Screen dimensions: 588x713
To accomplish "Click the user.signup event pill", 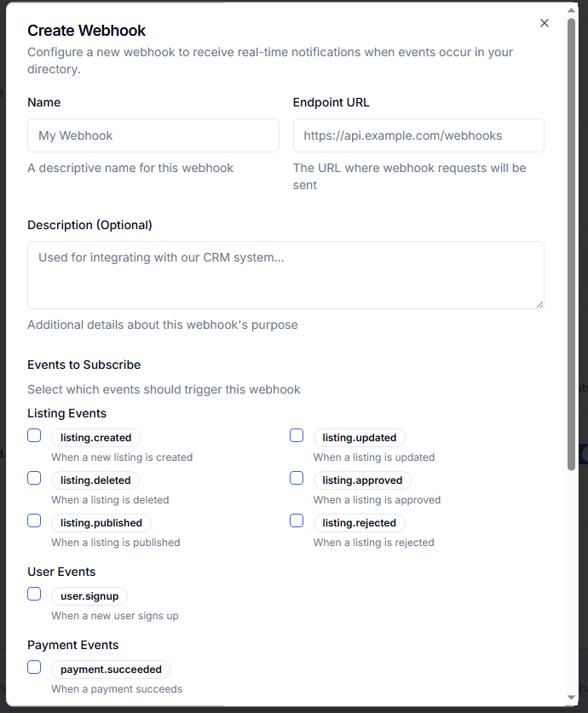I will 89,595.
